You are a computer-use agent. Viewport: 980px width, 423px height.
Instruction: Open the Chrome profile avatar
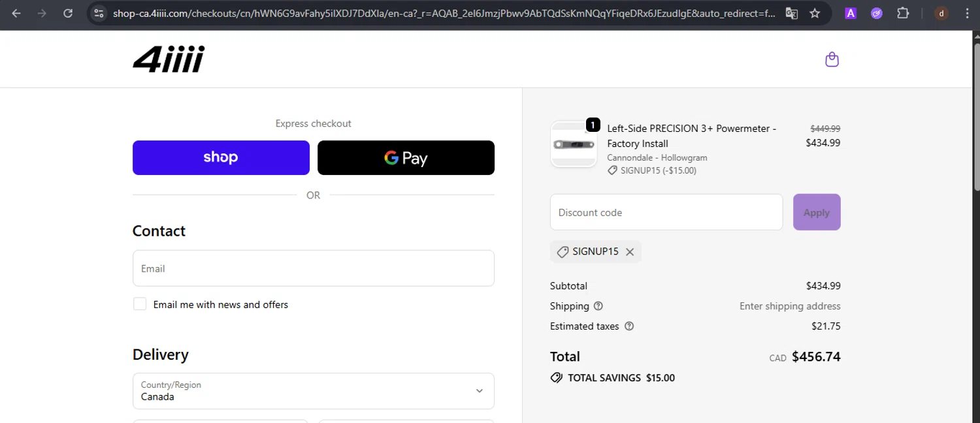[941, 13]
